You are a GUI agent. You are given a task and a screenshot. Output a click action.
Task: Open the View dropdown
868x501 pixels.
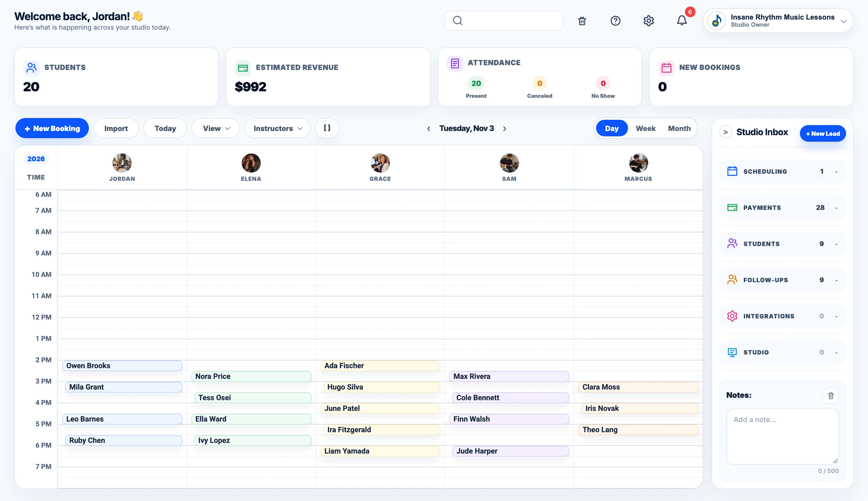point(216,128)
